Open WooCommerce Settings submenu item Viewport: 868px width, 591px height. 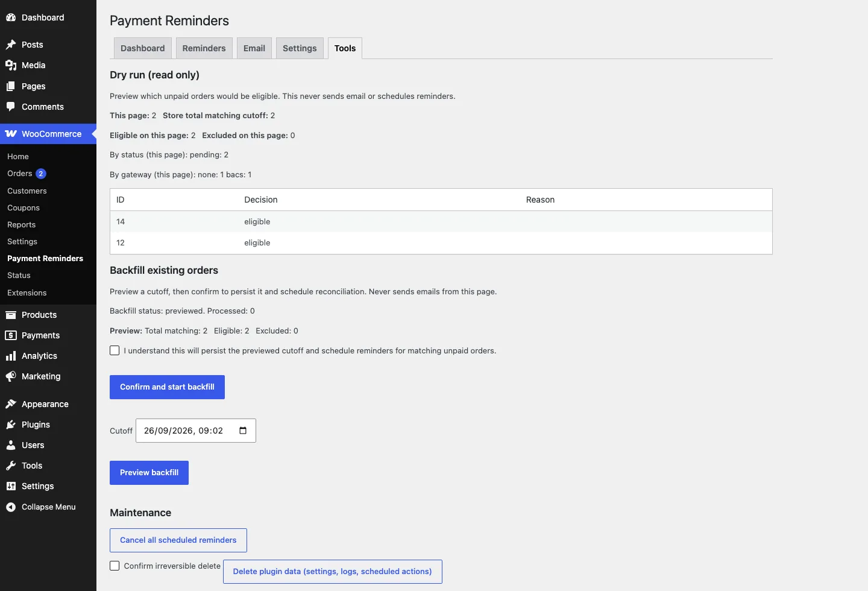22,241
